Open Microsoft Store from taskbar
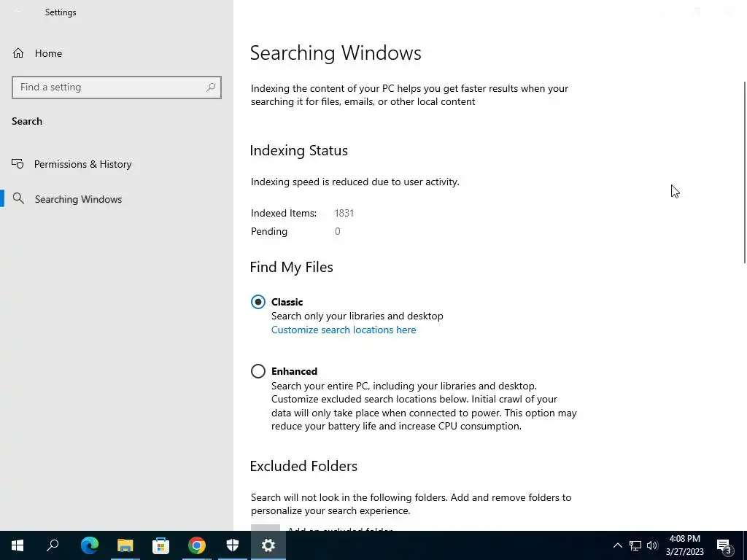This screenshot has height=560, width=747. (x=161, y=545)
